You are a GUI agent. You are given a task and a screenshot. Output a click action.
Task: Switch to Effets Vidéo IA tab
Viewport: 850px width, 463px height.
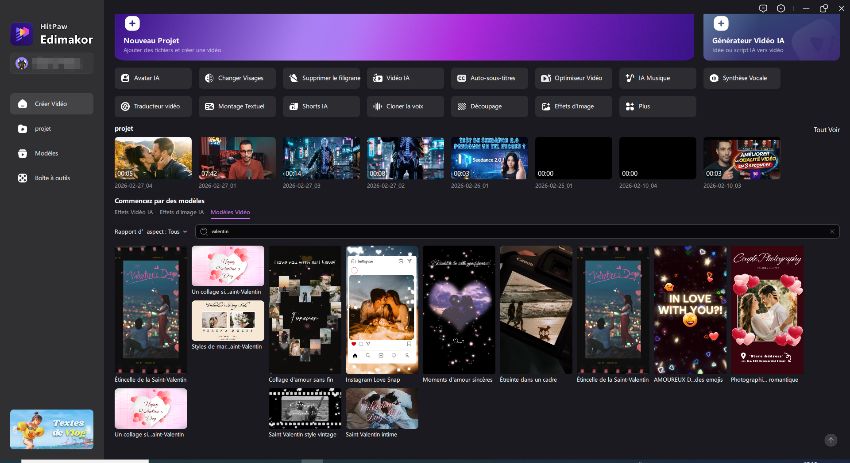tap(134, 212)
